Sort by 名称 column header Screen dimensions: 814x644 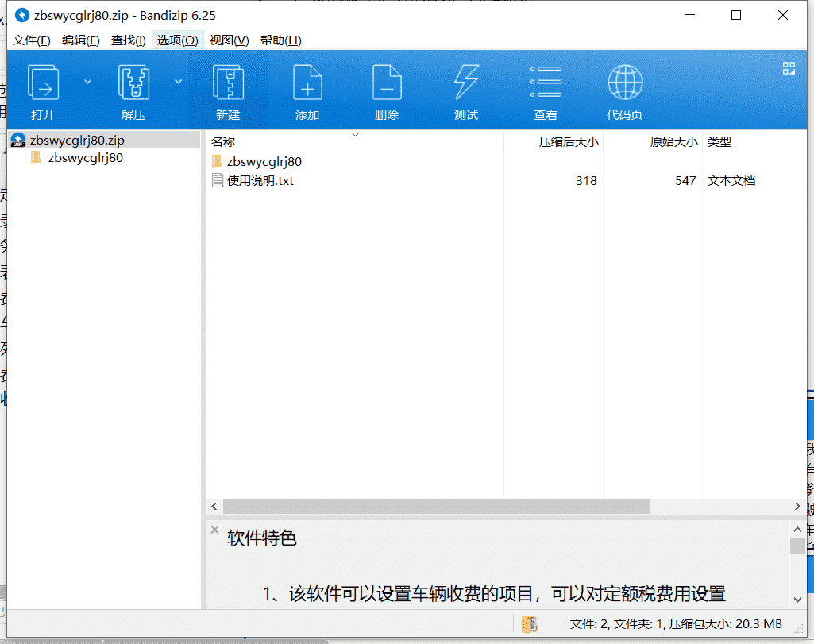tap(223, 141)
